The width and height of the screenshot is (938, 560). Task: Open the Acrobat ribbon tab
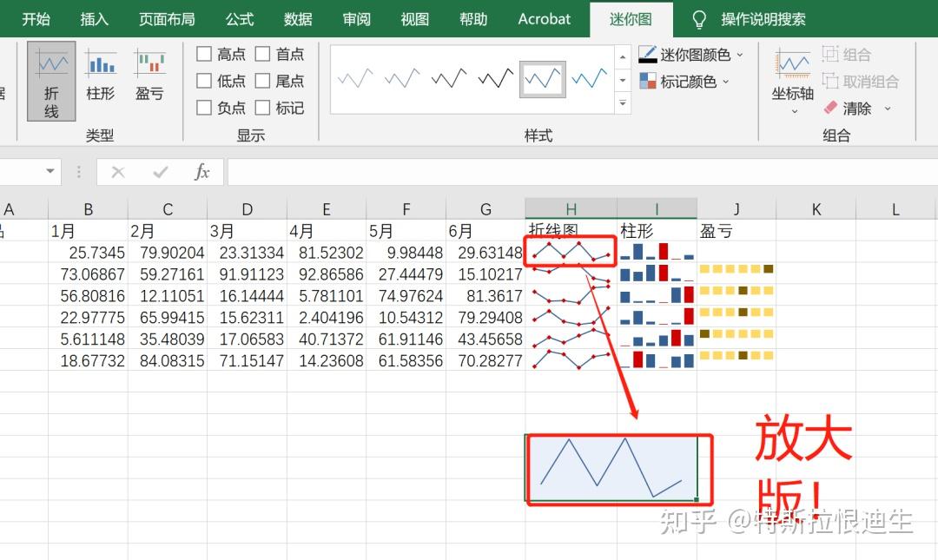pos(545,19)
